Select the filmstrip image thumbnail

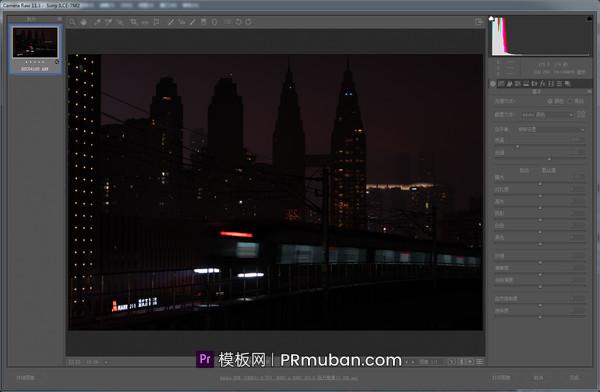pyautogui.click(x=35, y=42)
